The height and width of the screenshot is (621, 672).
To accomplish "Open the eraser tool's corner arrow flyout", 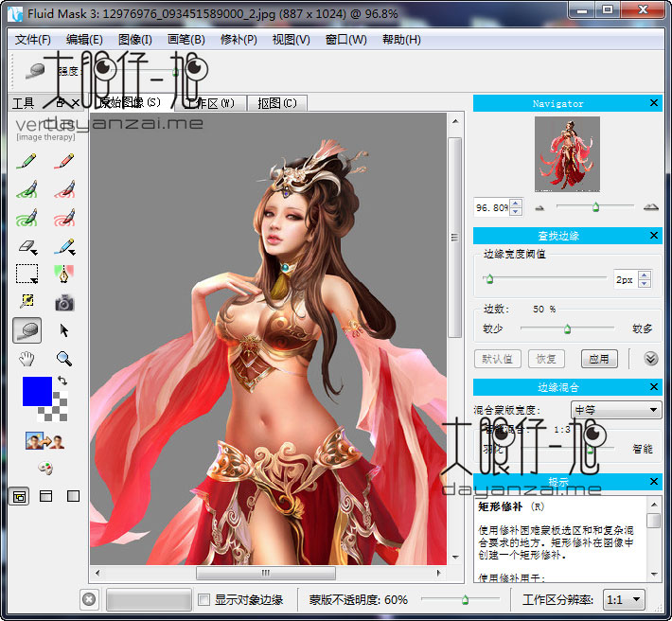I will pos(34,253).
